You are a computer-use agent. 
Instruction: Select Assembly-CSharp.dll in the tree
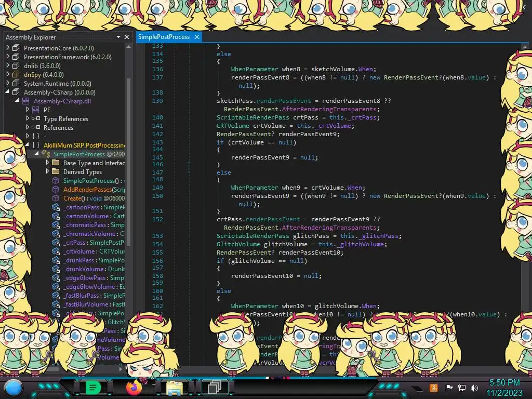pyautogui.click(x=62, y=101)
